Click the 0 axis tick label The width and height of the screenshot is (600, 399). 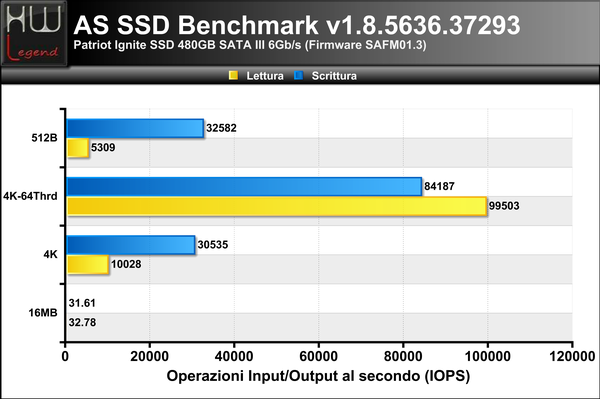coord(65,357)
